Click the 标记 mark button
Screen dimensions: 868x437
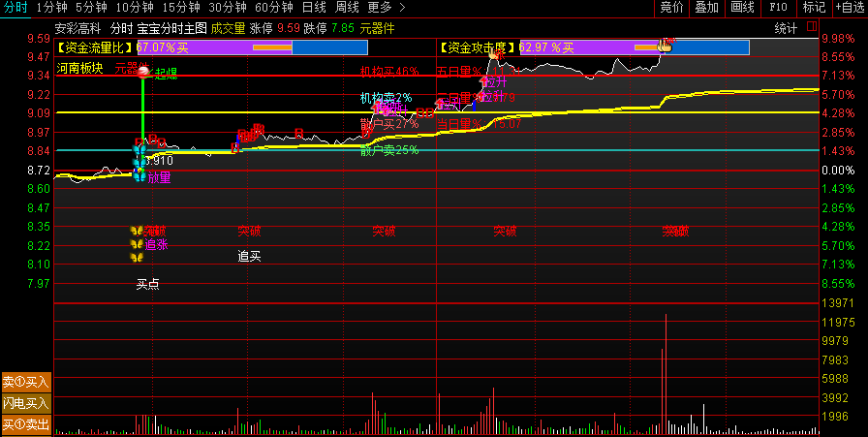tap(814, 8)
